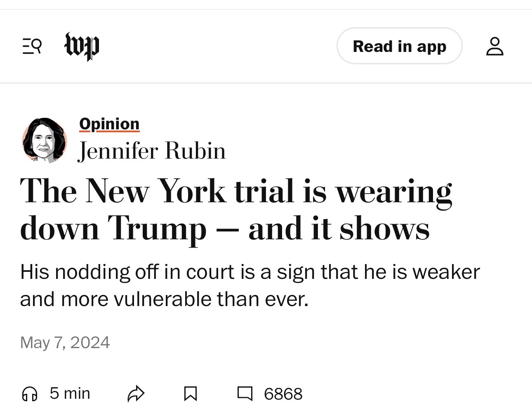Click the May 7, 2024 date
Viewport: 532px width, 414px height.
(65, 342)
